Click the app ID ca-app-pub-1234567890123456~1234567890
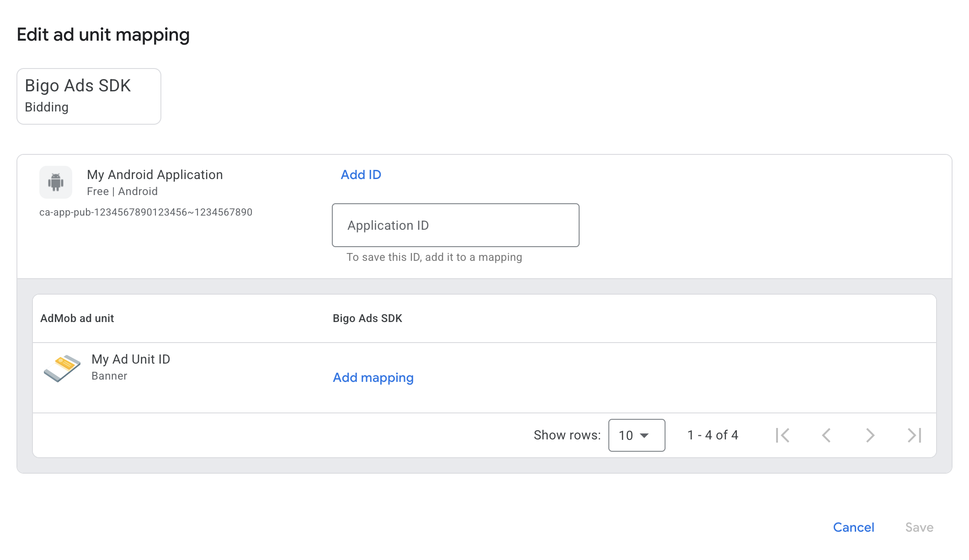The image size is (969, 560). 146,212
